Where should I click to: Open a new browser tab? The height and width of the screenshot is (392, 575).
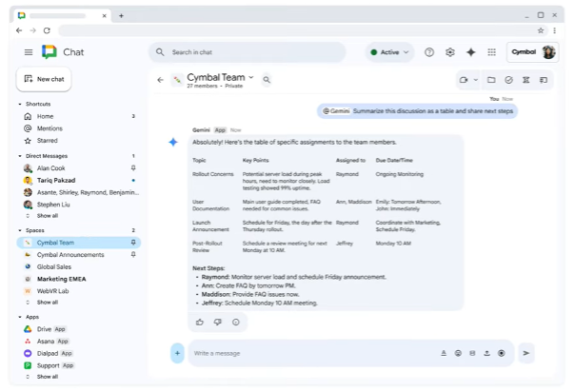121,16
